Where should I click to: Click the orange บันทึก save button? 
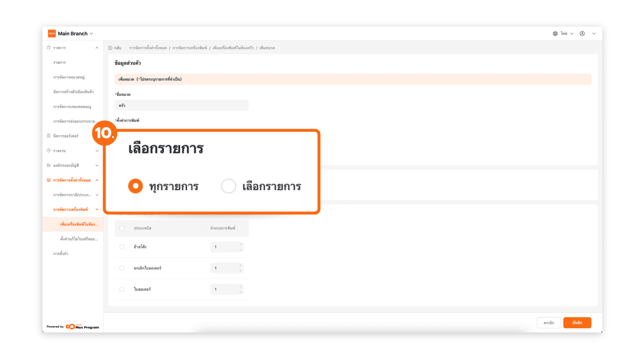point(577,323)
